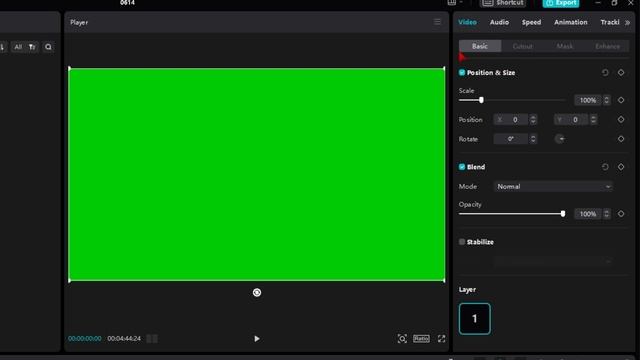The height and width of the screenshot is (360, 640).
Task: Maximize the application window
Action: pyautogui.click(x=614, y=3)
